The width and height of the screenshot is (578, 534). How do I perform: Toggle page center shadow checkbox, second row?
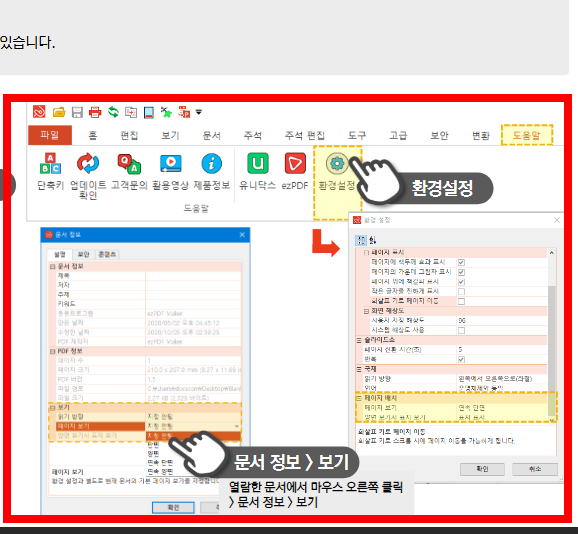tap(461, 272)
